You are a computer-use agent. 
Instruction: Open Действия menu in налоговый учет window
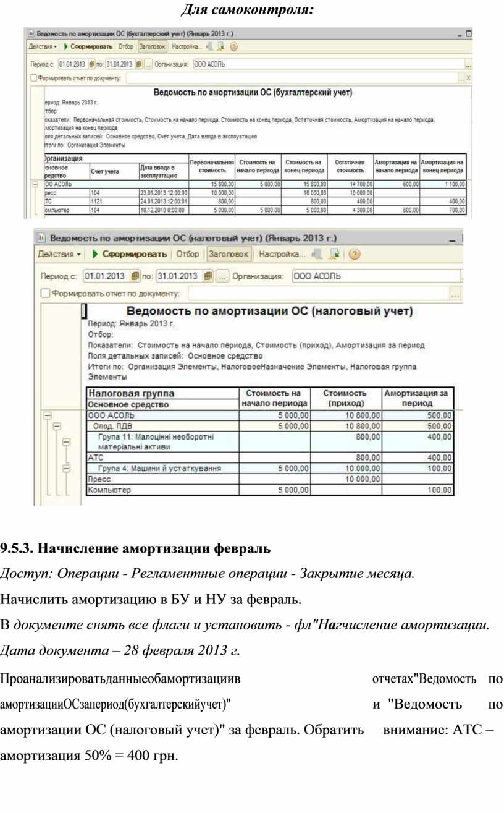[59, 254]
